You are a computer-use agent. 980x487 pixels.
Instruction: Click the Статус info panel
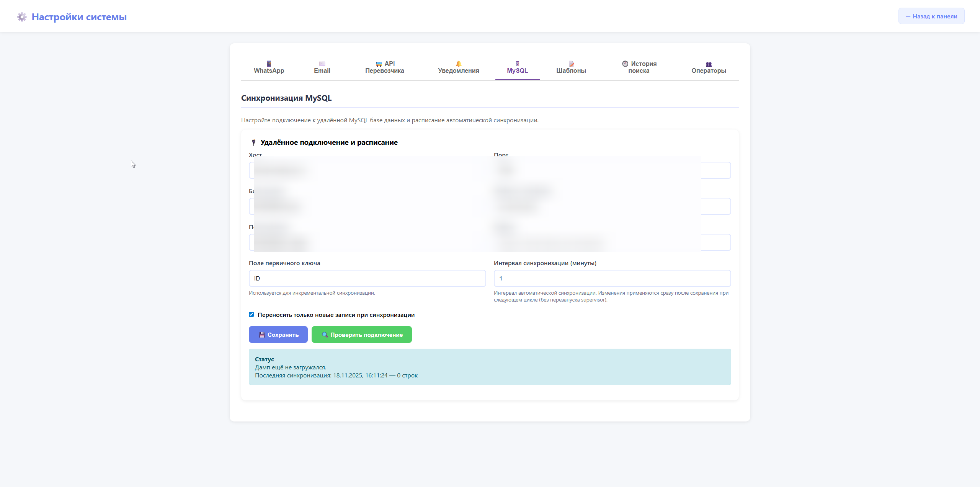489,367
